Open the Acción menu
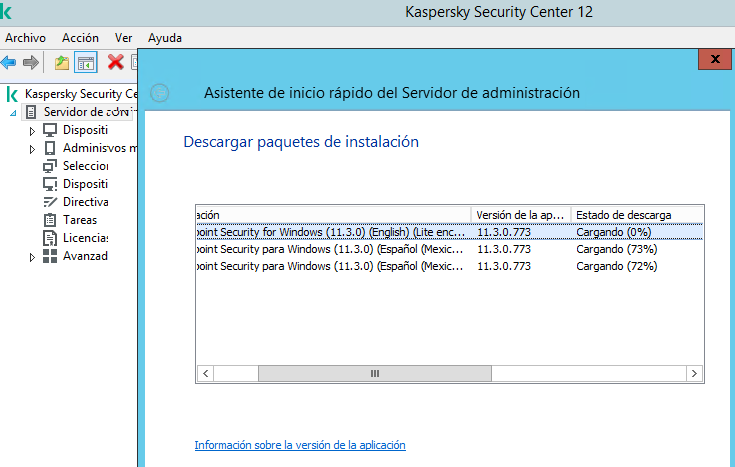This screenshot has width=735, height=467. pyautogui.click(x=80, y=38)
